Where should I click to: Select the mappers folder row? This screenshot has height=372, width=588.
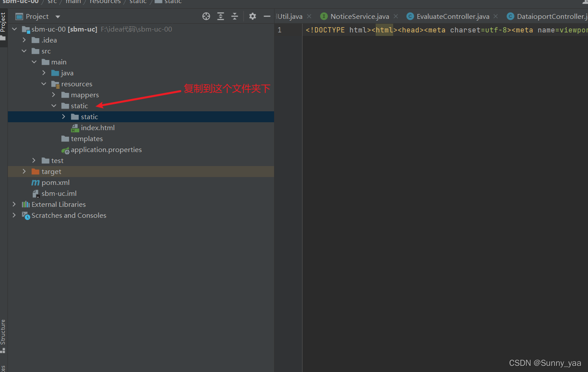point(141,95)
